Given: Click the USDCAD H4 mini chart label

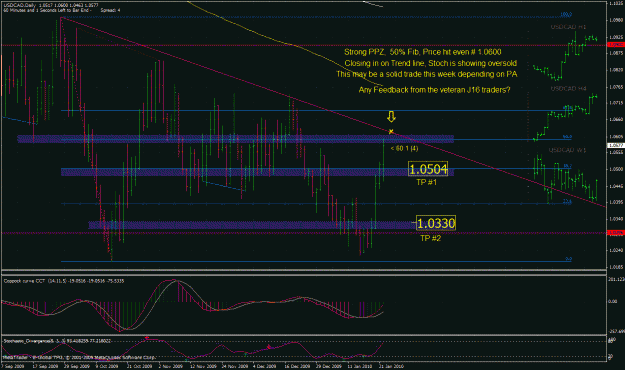Looking at the screenshot, I should [568, 88].
